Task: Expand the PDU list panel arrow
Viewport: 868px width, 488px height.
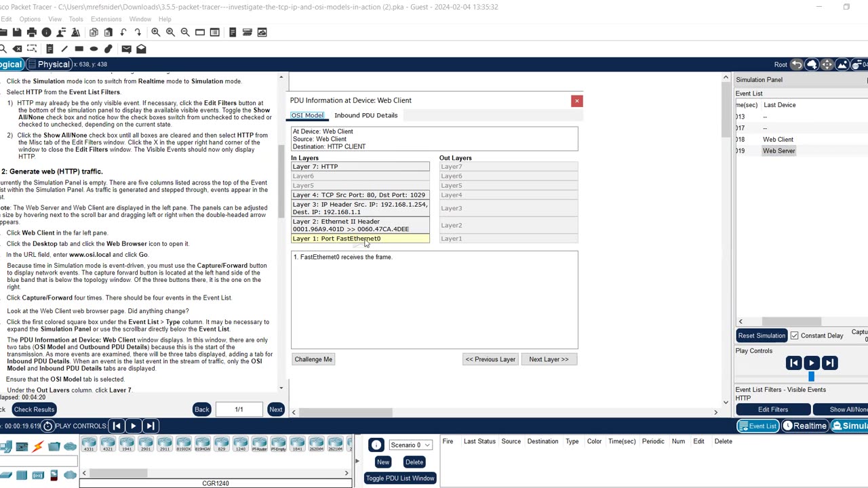Action: [x=357, y=462]
